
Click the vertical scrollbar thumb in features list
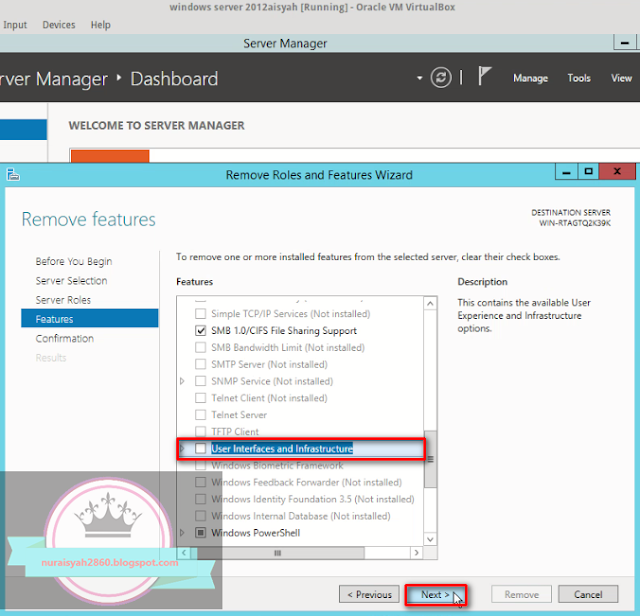(430, 459)
